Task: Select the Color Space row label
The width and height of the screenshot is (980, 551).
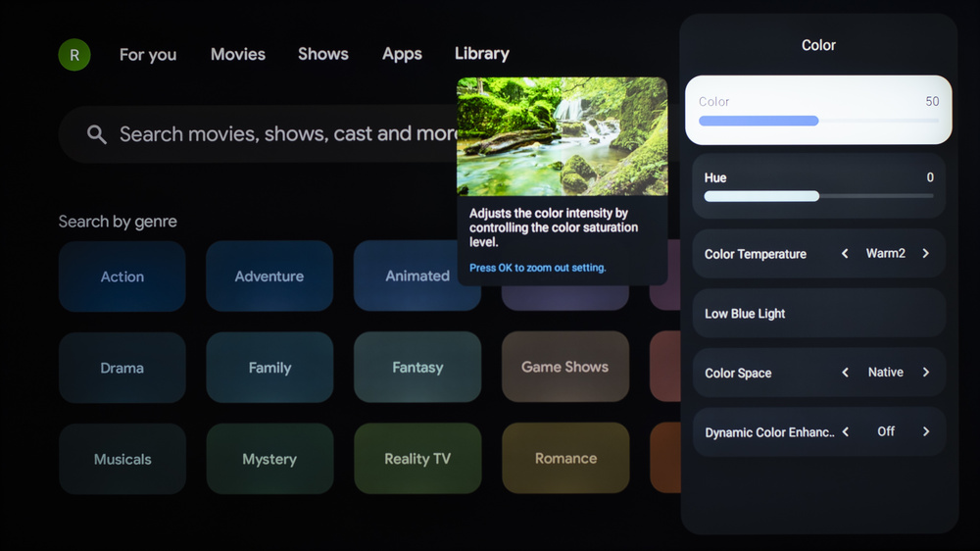Action: (x=737, y=374)
